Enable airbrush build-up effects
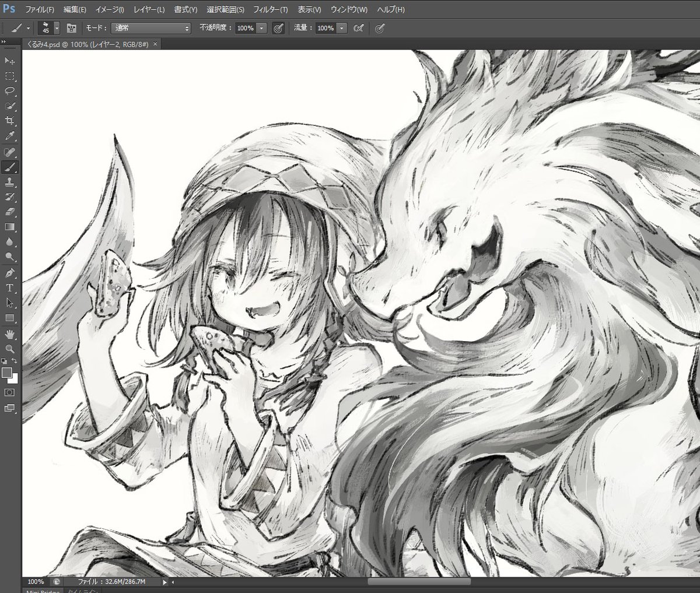This screenshot has width=700, height=593. pyautogui.click(x=359, y=28)
